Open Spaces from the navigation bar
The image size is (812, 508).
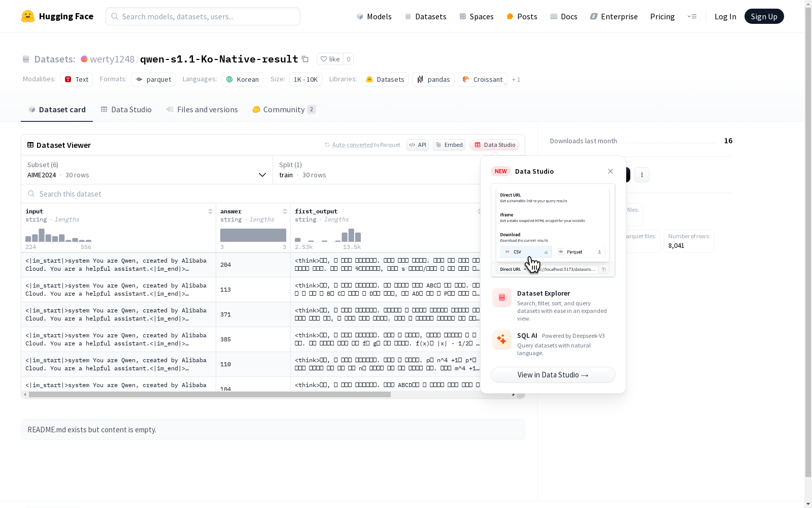point(476,16)
